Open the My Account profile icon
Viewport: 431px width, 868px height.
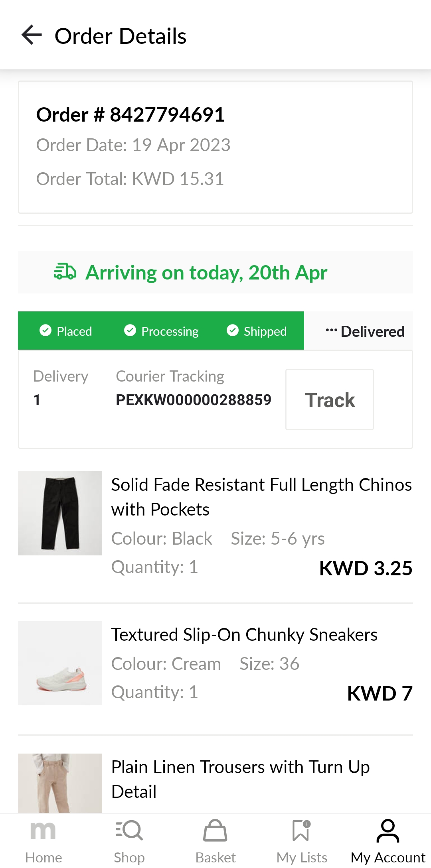click(x=388, y=831)
